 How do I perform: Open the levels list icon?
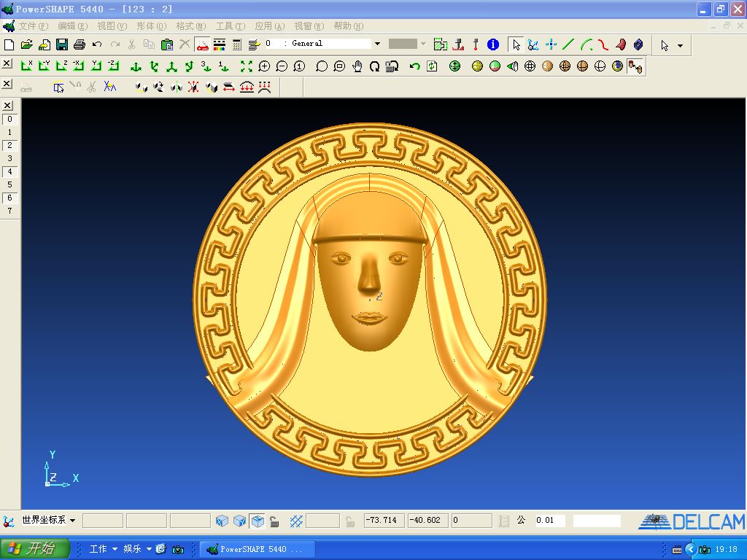pos(254,44)
